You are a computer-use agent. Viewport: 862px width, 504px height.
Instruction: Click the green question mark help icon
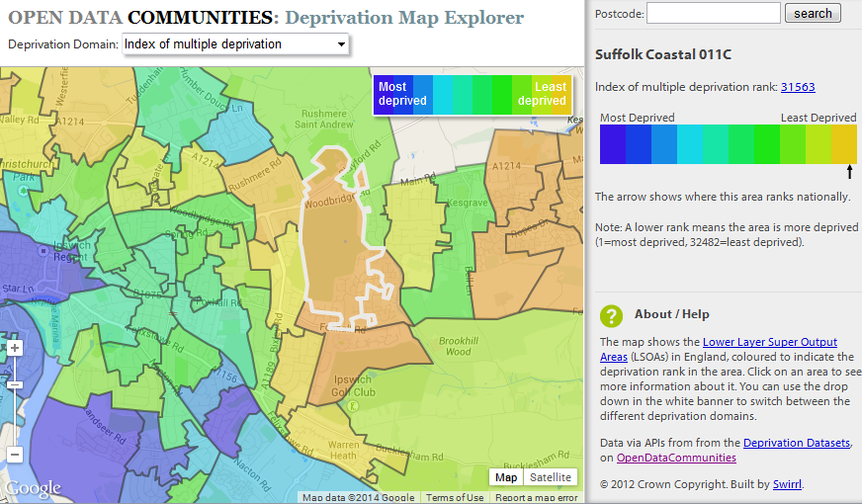[x=611, y=315]
